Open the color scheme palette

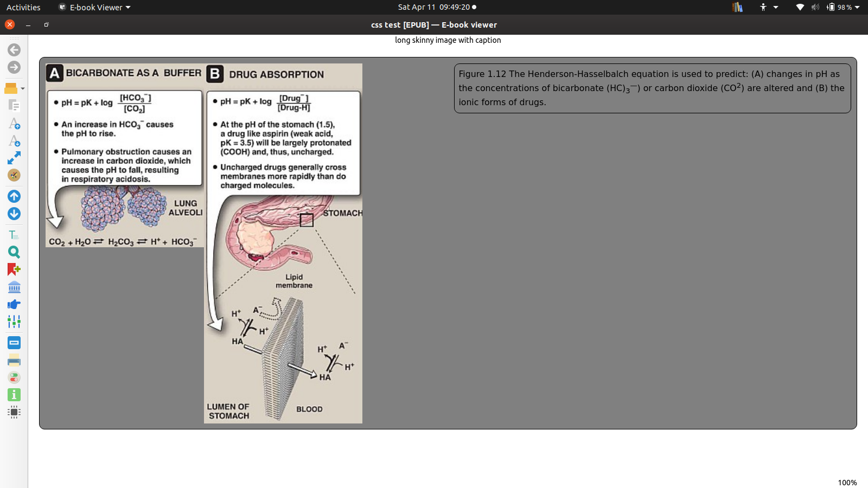[14, 175]
